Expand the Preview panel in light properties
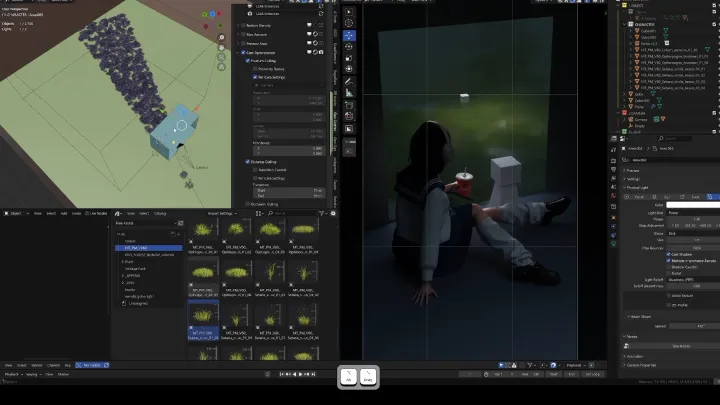720x405 pixels. coord(624,170)
